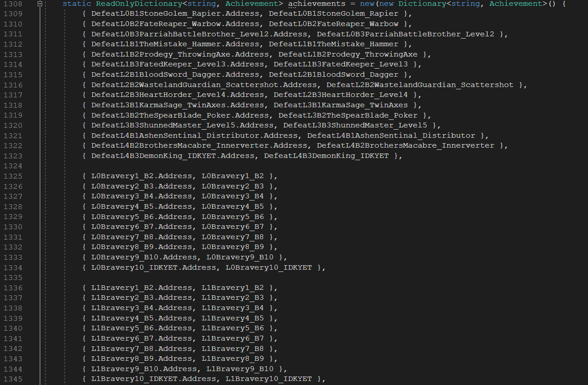588x385 pixels.
Task: Click L1Bravery10_IDKYET.Address on line 1345
Action: point(154,379)
